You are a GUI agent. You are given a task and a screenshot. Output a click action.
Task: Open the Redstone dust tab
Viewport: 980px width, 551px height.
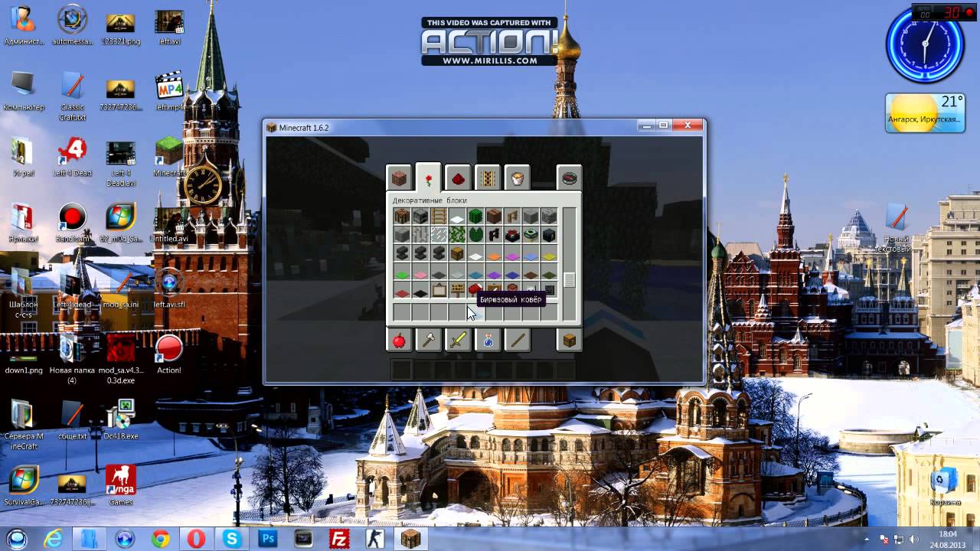458,179
